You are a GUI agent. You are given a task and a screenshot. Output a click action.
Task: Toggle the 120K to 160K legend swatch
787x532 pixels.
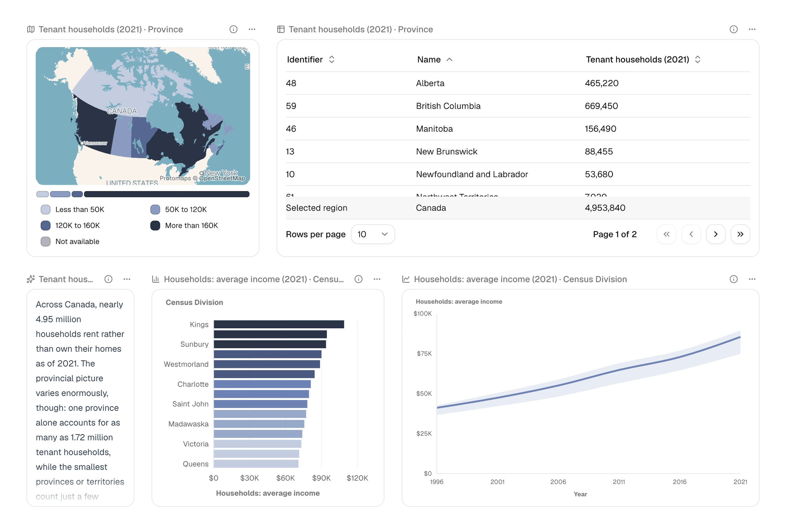46,225
